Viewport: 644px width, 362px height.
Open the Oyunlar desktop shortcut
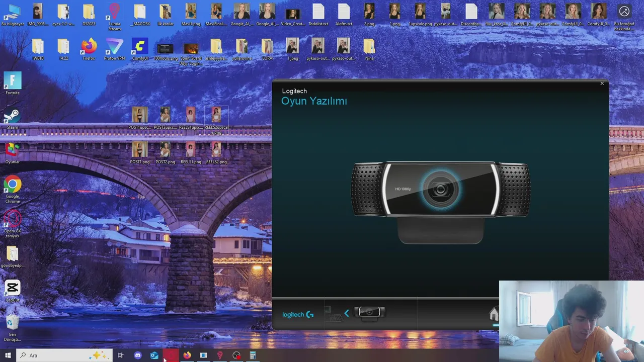12,153
